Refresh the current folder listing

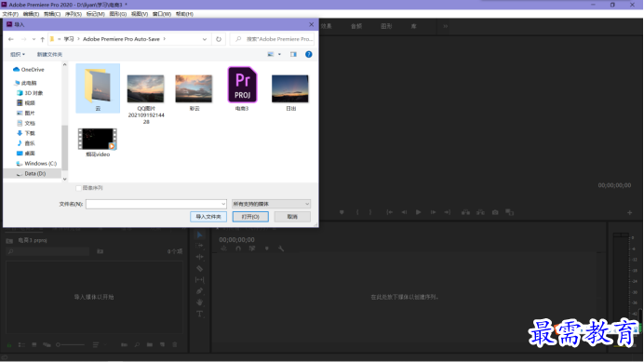pyautogui.click(x=219, y=39)
